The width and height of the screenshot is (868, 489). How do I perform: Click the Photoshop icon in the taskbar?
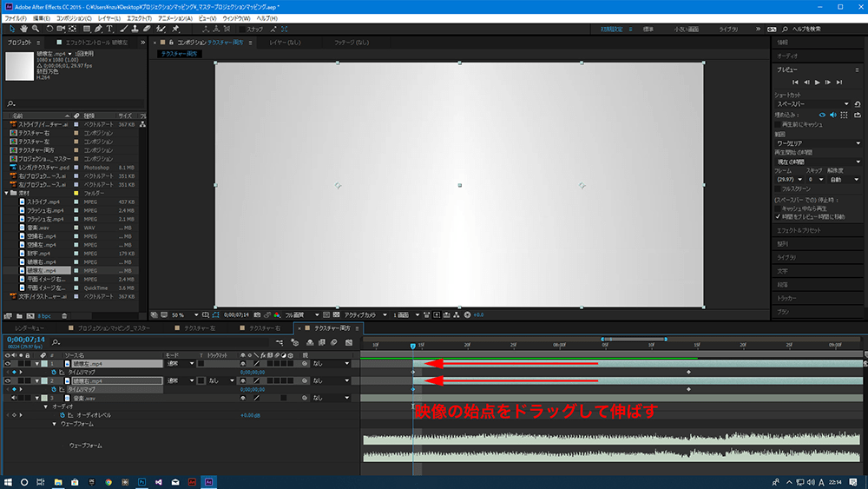tap(141, 481)
